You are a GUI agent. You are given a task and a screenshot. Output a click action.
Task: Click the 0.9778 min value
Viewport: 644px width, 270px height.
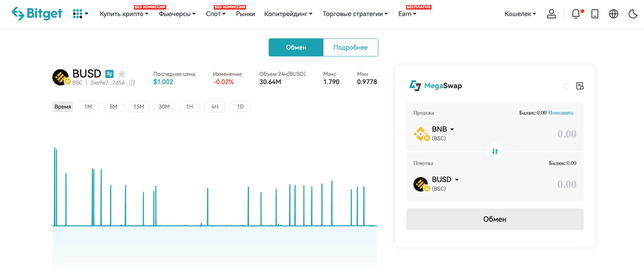367,82
